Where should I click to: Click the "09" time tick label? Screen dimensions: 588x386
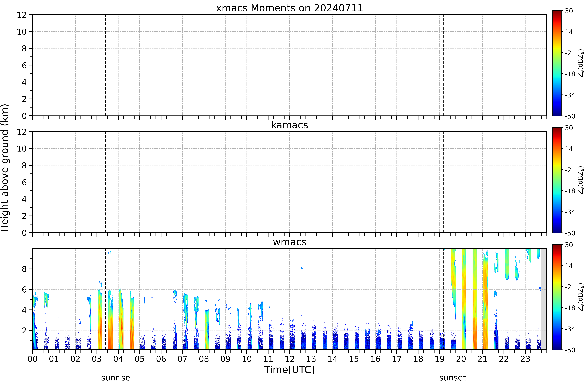[x=225, y=359]
